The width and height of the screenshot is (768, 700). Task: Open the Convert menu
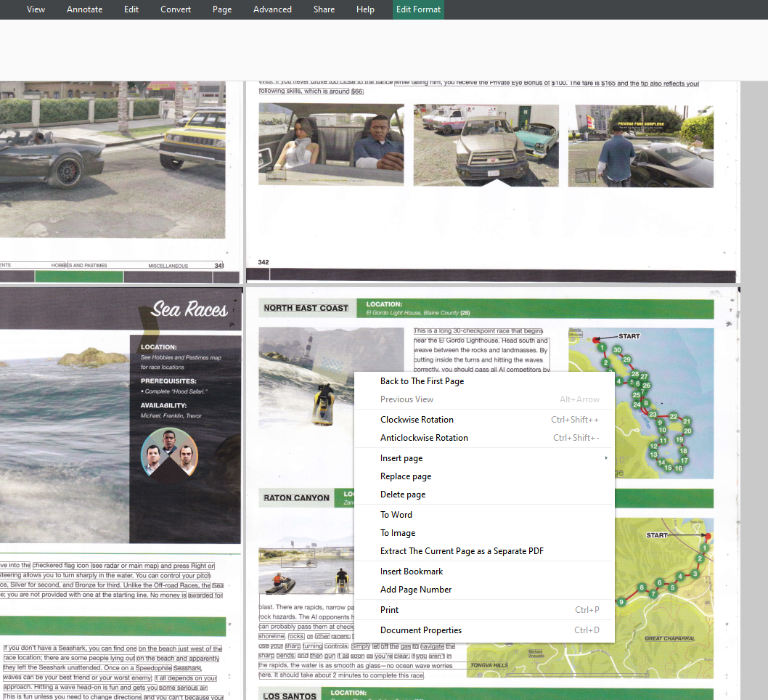click(176, 9)
